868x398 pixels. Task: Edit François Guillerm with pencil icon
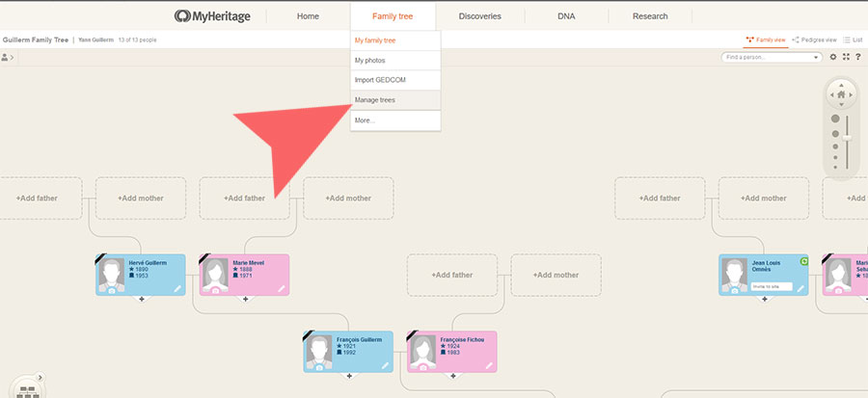click(385, 365)
